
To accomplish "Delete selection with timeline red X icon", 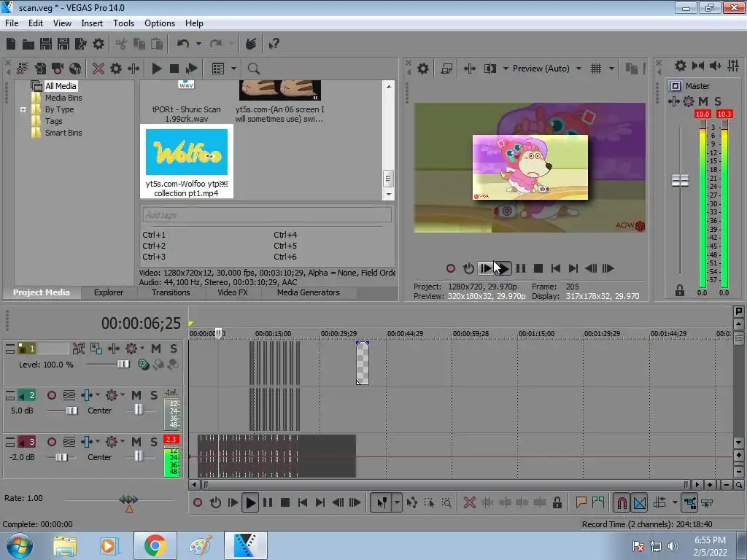I will 469,502.
